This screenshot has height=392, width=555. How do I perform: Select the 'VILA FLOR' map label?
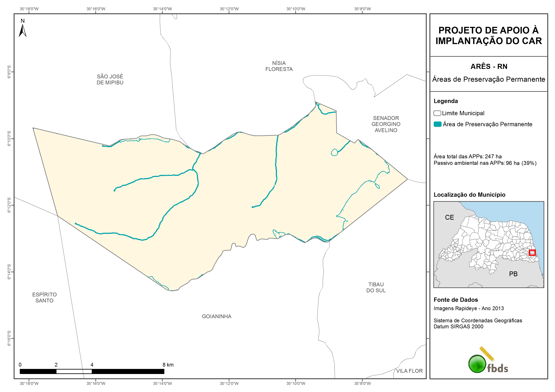tap(409, 371)
